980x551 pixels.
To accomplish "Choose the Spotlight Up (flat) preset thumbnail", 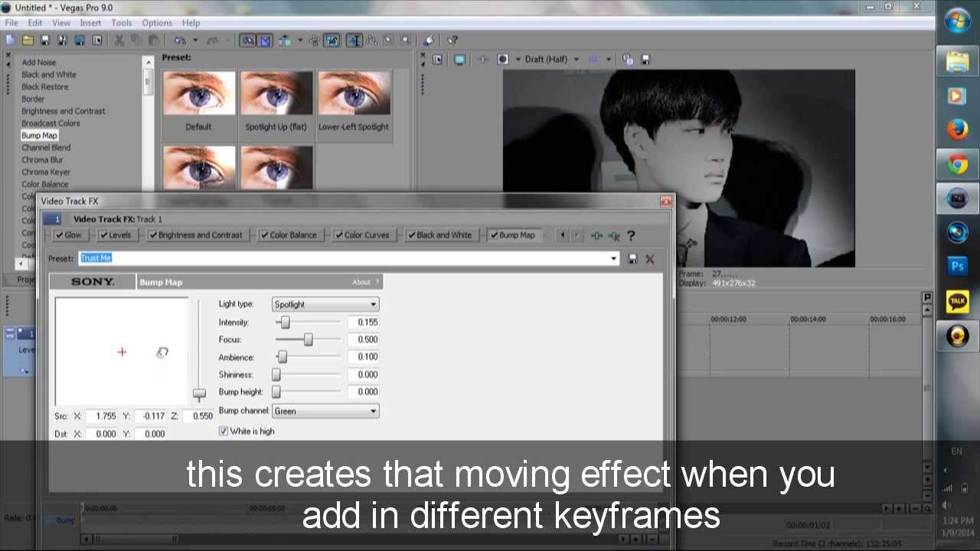I will pos(276,94).
